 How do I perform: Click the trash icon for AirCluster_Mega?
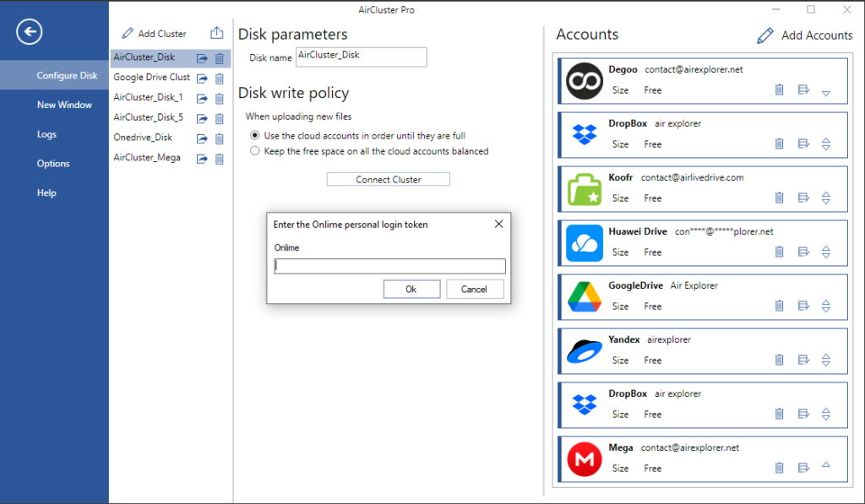click(x=220, y=159)
